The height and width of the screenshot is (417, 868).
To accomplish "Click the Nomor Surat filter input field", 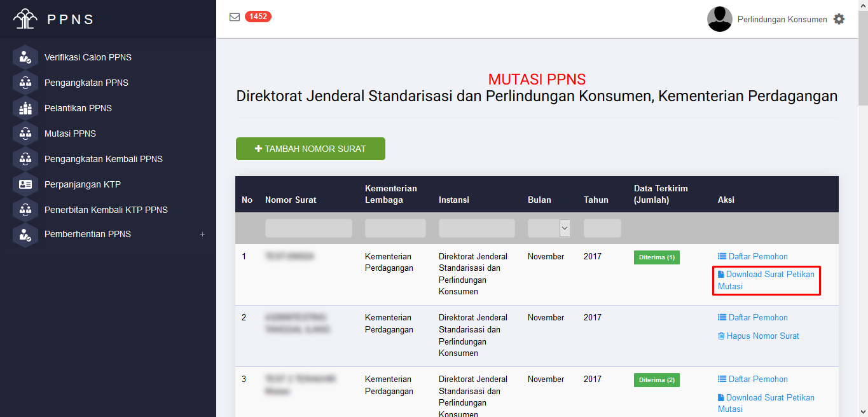I will tap(308, 228).
